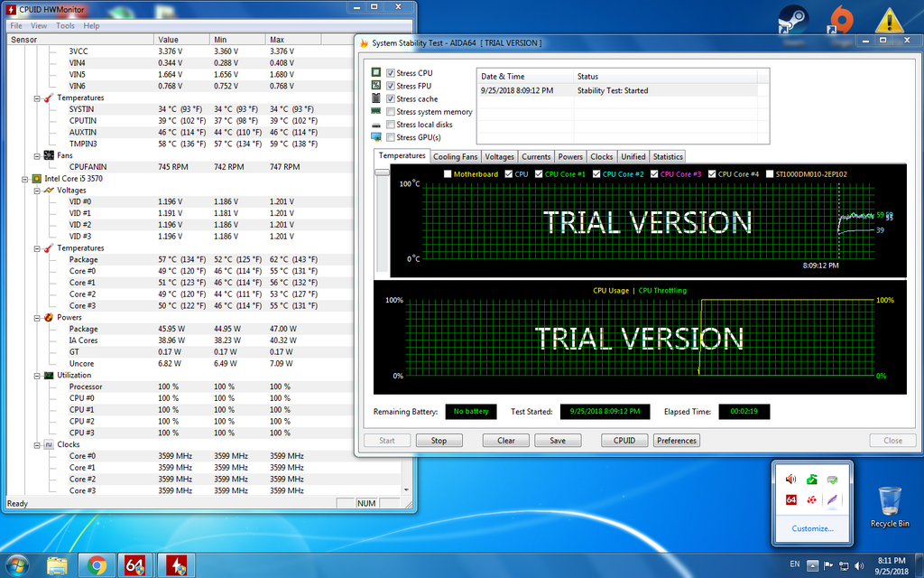Click the Stress system memory RAM icon
Image resolution: width=924 pixels, height=578 pixels.
coord(376,111)
